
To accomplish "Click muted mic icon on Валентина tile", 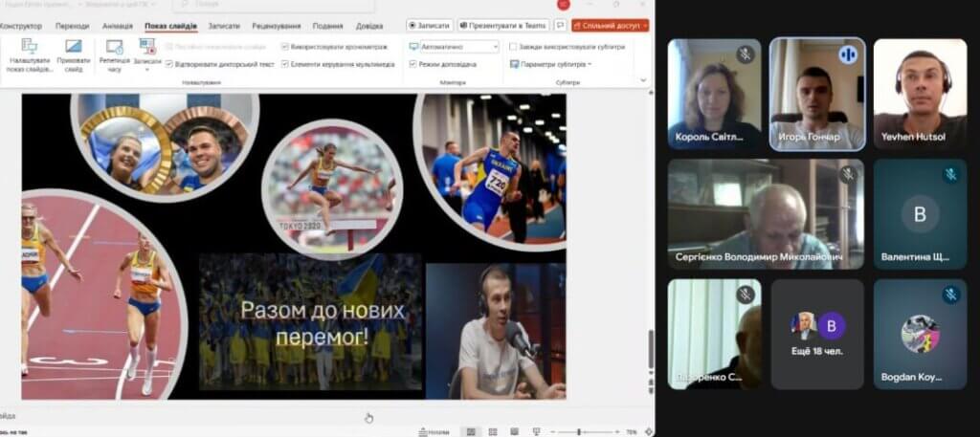I will [950, 174].
